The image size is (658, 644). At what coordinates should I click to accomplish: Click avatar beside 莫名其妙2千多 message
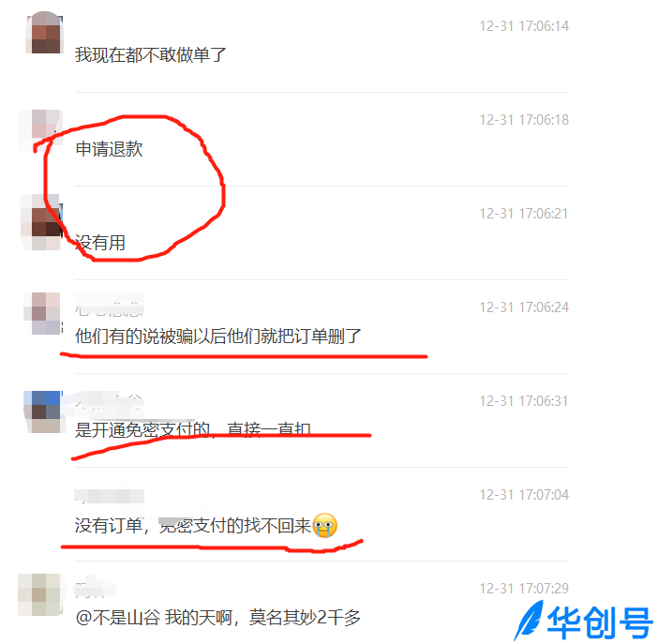click(40, 595)
